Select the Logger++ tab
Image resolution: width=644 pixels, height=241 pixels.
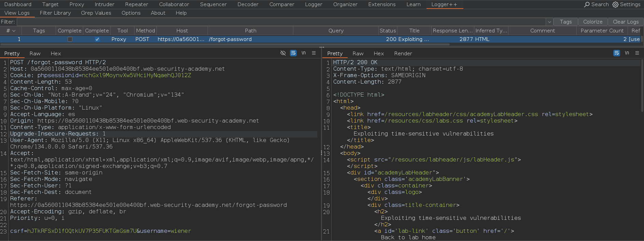click(x=444, y=4)
